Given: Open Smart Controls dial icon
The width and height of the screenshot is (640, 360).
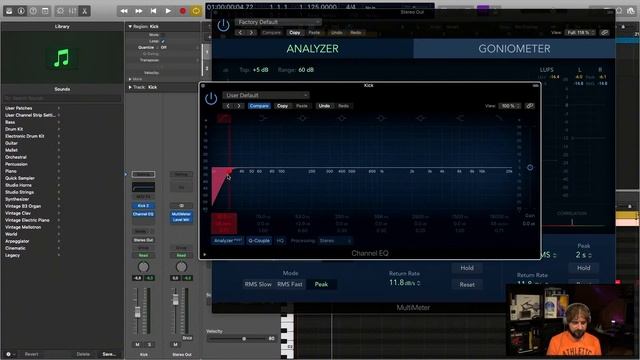Looking at the screenshot, I should 60,11.
